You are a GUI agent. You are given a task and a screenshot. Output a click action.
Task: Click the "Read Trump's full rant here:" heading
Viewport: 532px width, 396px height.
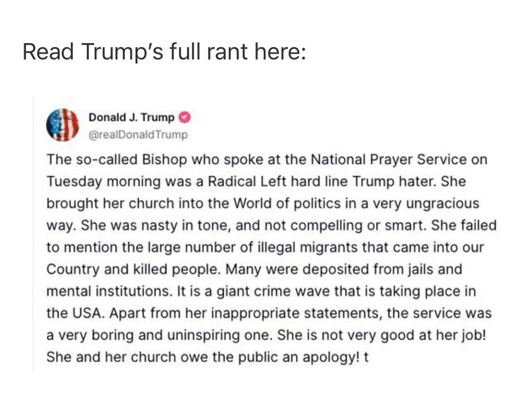[164, 52]
